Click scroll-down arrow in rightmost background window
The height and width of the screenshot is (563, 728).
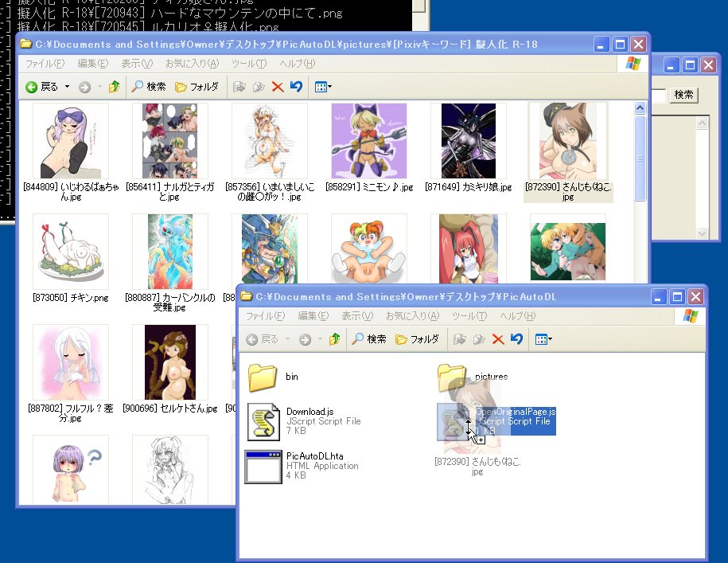click(x=702, y=233)
